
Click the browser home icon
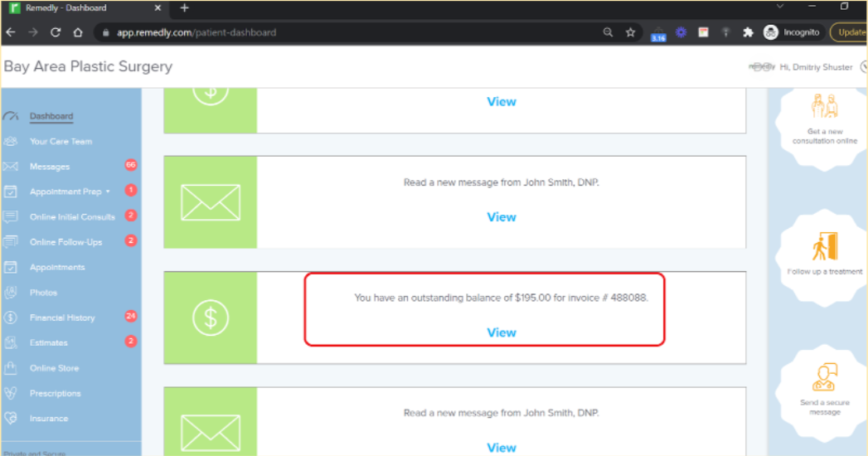click(78, 32)
